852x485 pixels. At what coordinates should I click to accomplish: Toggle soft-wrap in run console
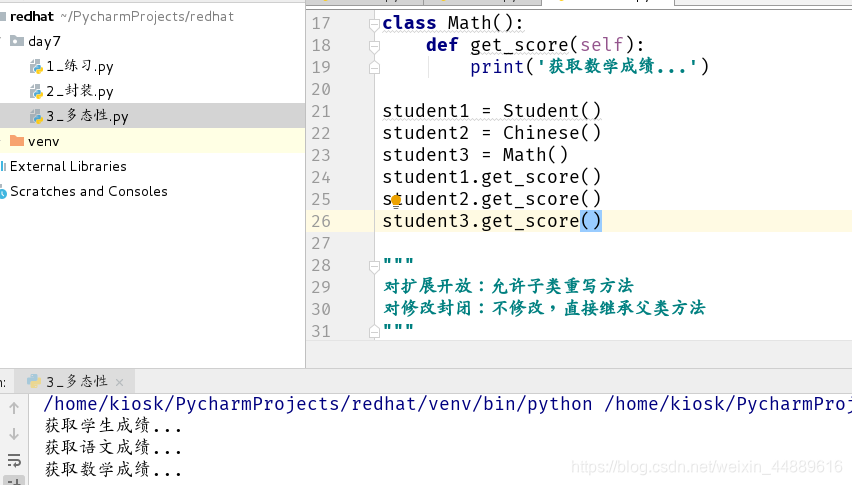tap(14, 460)
